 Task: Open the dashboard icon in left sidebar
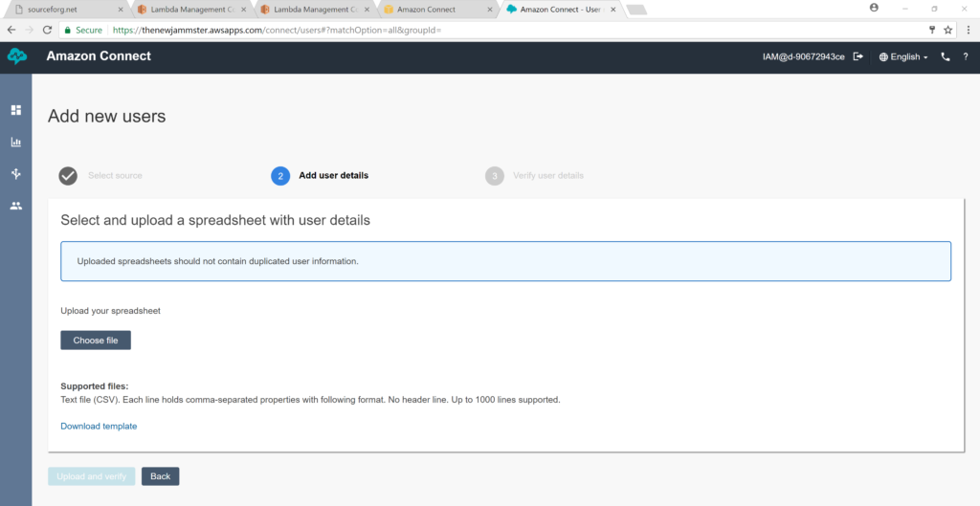[16, 110]
